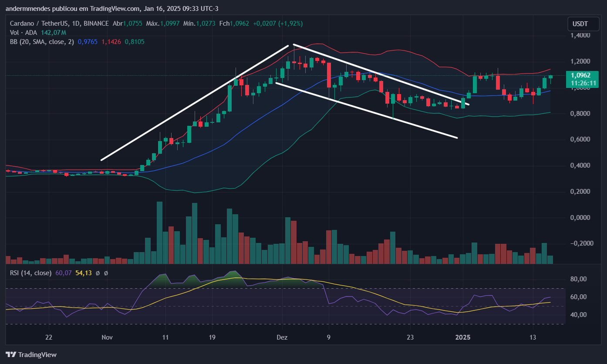Screen dimensions: 607x364
Task: Click the yellow RSI average value 54,13
Action: coord(83,273)
